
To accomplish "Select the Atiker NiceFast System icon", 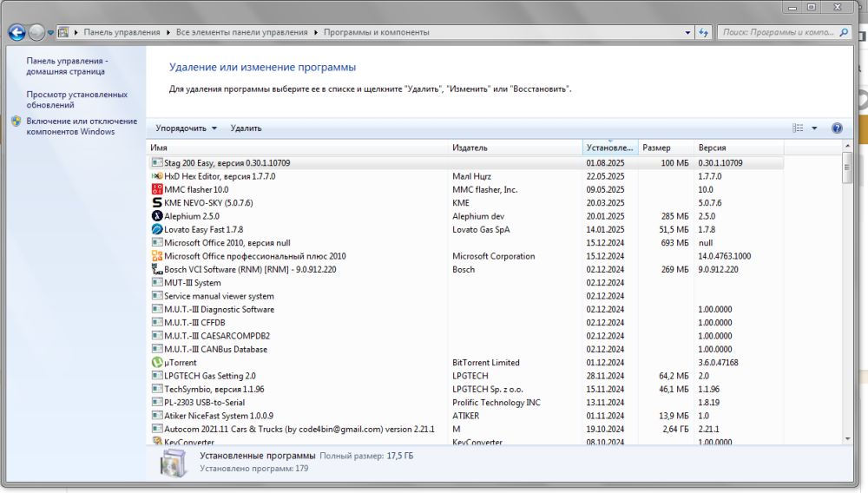I will (x=157, y=416).
